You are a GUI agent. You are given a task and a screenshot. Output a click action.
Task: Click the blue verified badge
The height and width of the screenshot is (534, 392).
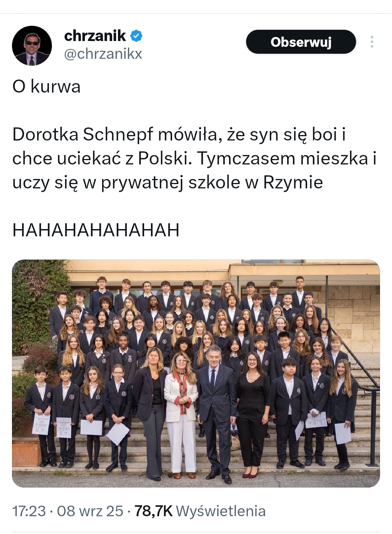coord(136,36)
